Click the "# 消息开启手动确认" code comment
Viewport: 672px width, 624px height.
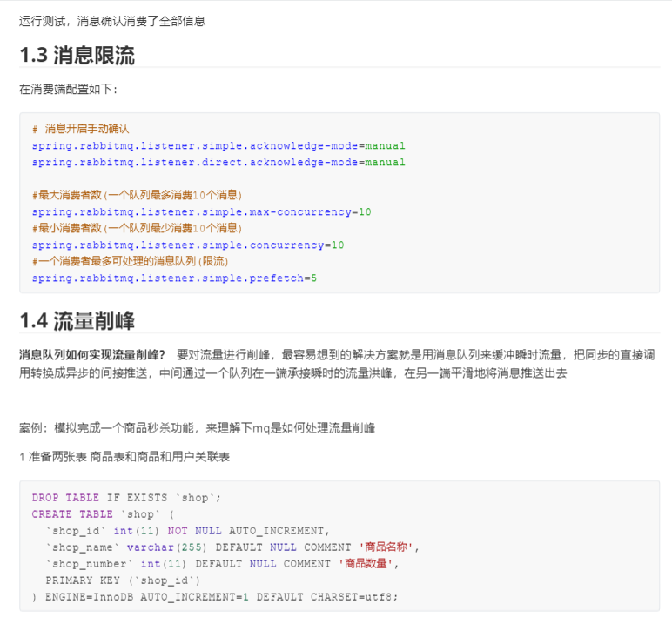click(80, 129)
